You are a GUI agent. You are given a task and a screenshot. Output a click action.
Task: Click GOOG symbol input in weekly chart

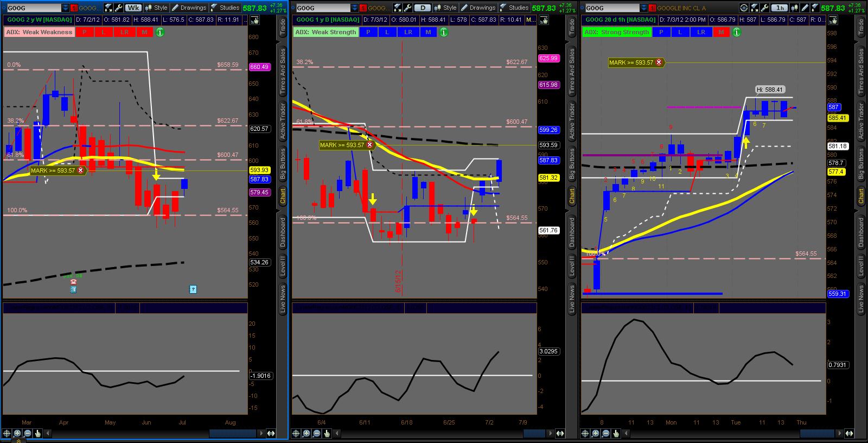pos(35,8)
